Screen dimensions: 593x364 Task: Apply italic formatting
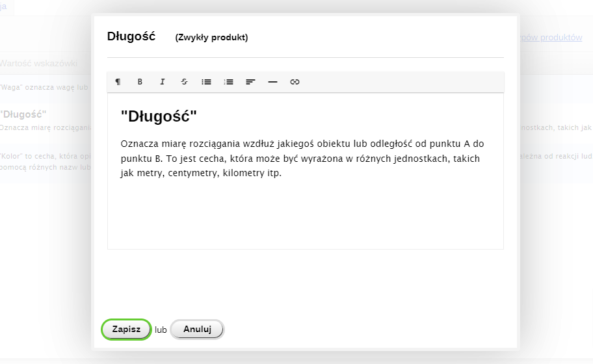[162, 82]
